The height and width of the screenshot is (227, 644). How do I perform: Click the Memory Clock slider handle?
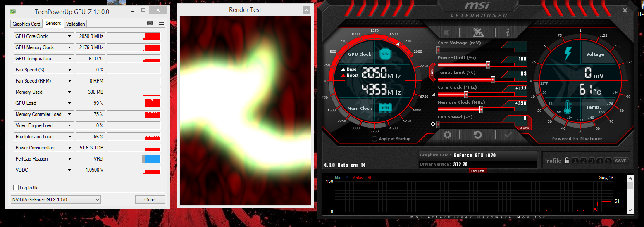[481, 109]
